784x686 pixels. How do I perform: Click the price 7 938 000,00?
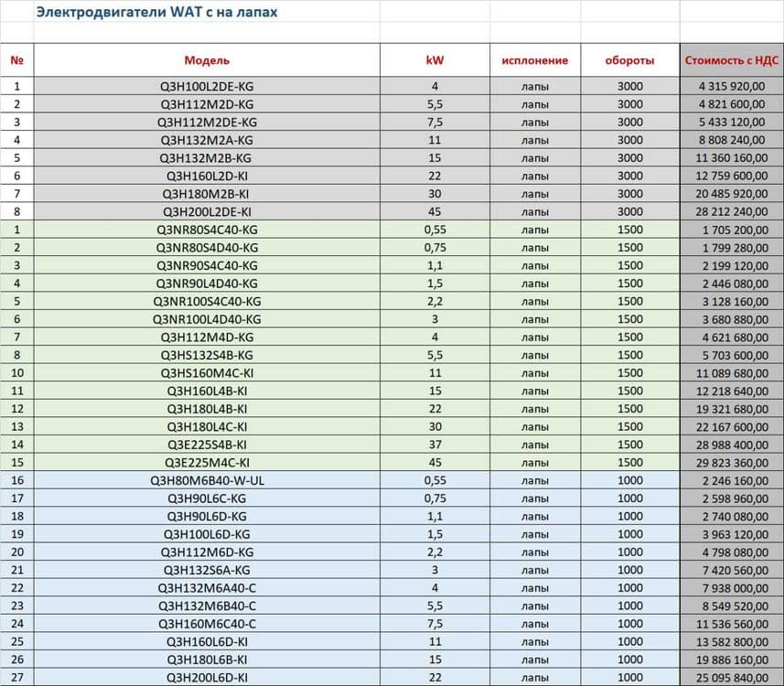[x=735, y=588]
